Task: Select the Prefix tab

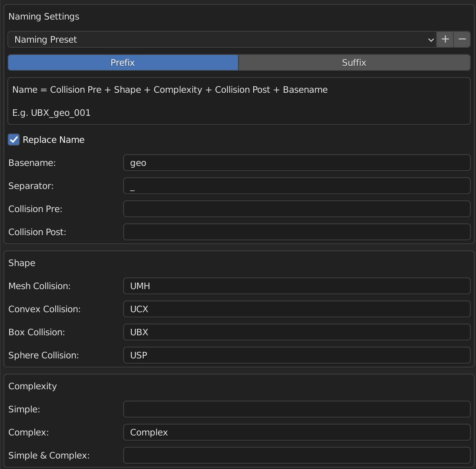Action: click(123, 62)
